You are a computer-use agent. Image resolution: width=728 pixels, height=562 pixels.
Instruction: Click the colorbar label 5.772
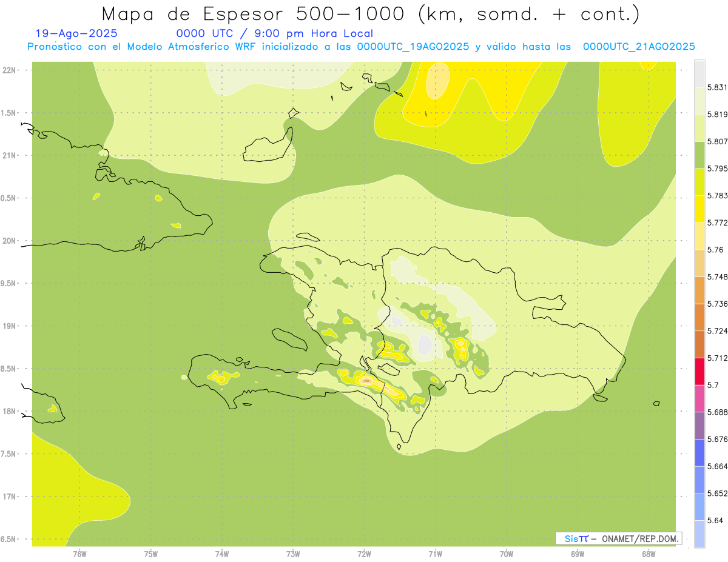pos(718,222)
